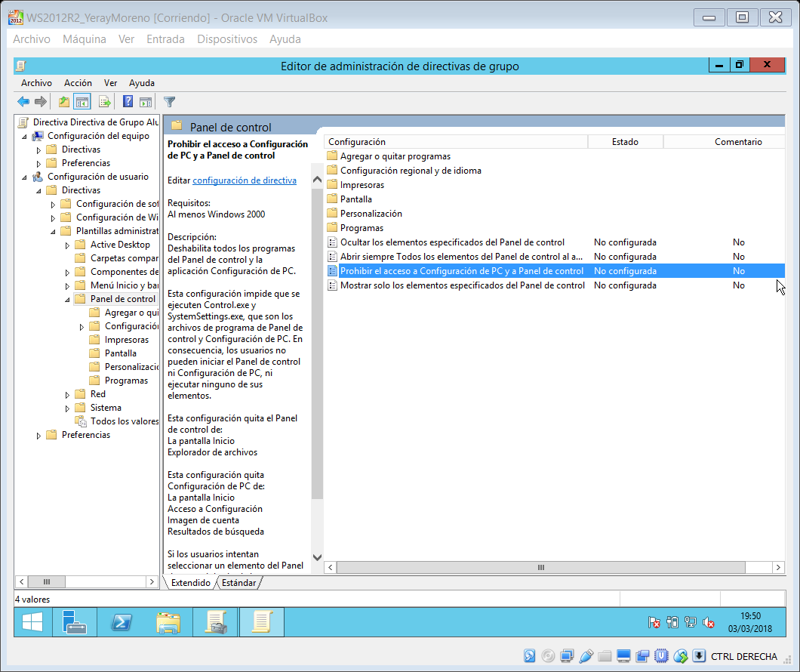The image size is (800, 672).
Task: Collapse the Plantillas administrativas node
Action: [x=53, y=232]
